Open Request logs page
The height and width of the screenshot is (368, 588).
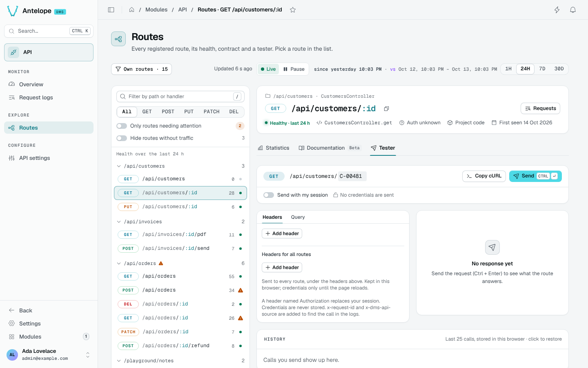(x=49, y=97)
